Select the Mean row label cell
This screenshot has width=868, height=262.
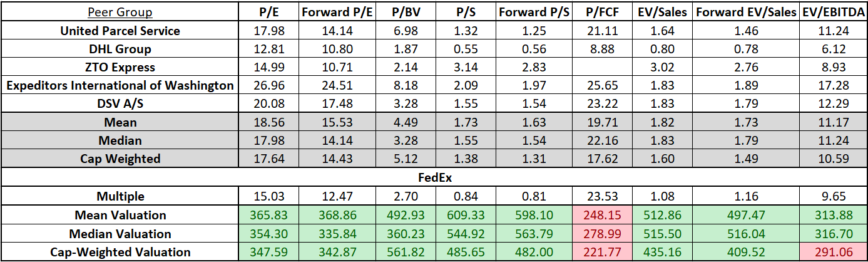point(120,122)
